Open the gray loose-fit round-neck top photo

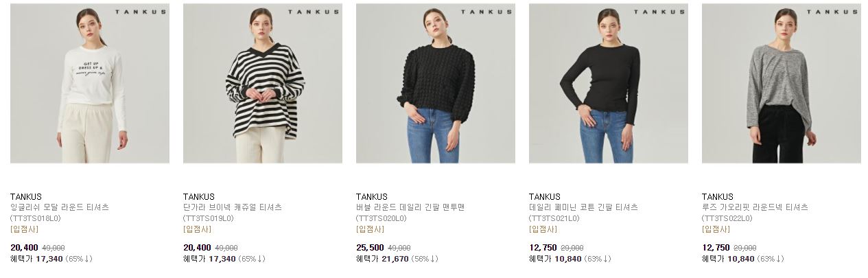(782, 83)
